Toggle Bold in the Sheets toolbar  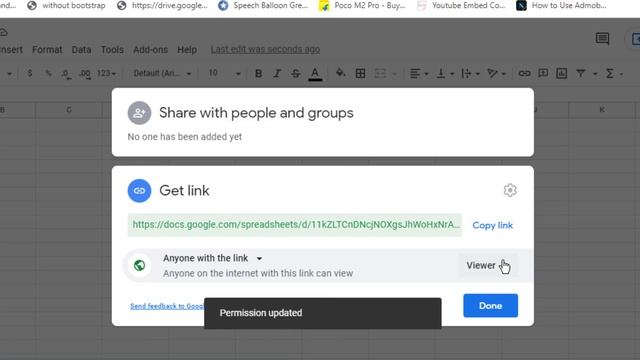258,73
